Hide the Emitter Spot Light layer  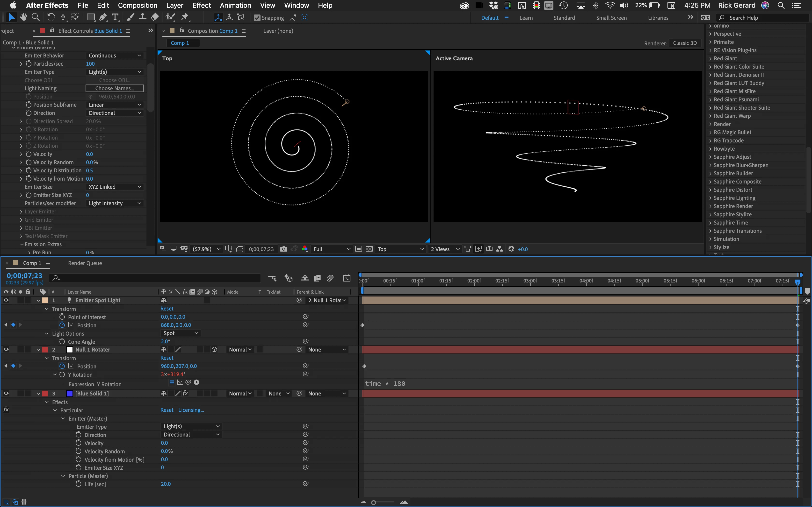tap(6, 300)
